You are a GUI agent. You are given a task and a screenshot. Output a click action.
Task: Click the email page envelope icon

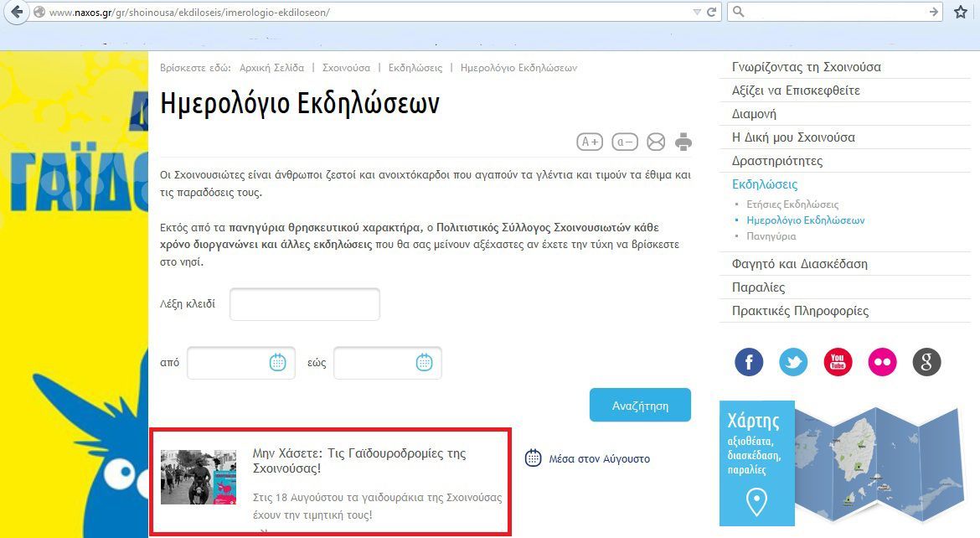656,142
